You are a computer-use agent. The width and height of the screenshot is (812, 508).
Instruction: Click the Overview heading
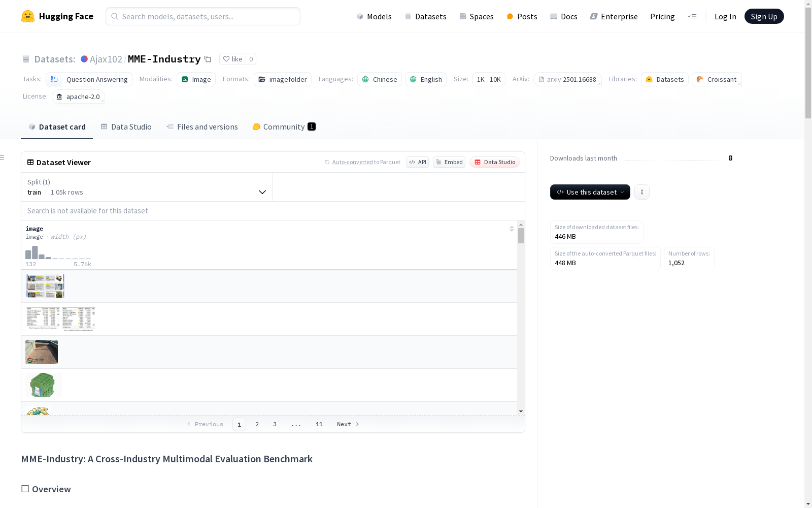click(51, 489)
